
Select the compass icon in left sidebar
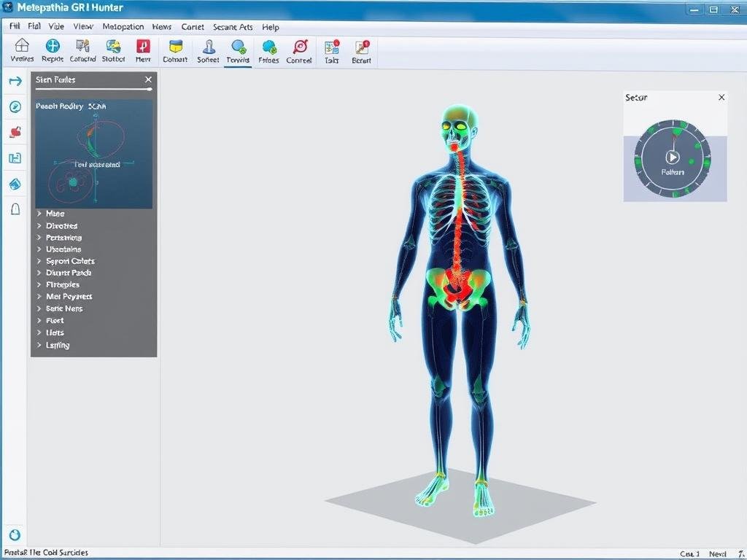15,106
